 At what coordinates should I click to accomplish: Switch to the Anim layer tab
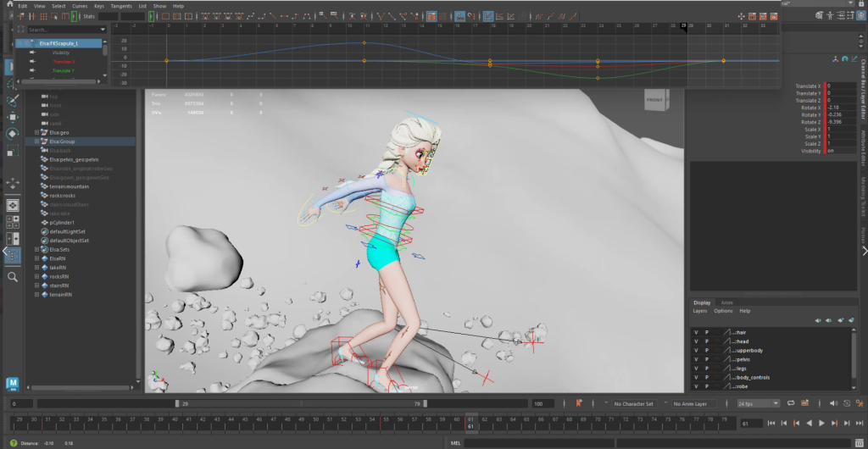726,302
